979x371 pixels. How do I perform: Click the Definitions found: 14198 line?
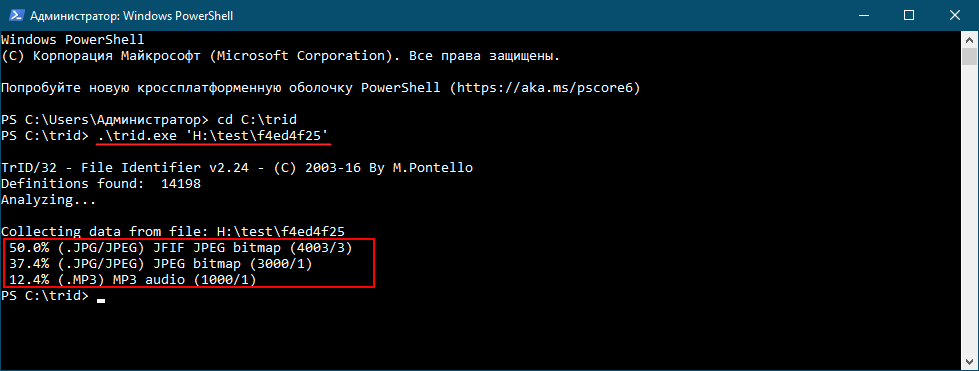(101, 184)
